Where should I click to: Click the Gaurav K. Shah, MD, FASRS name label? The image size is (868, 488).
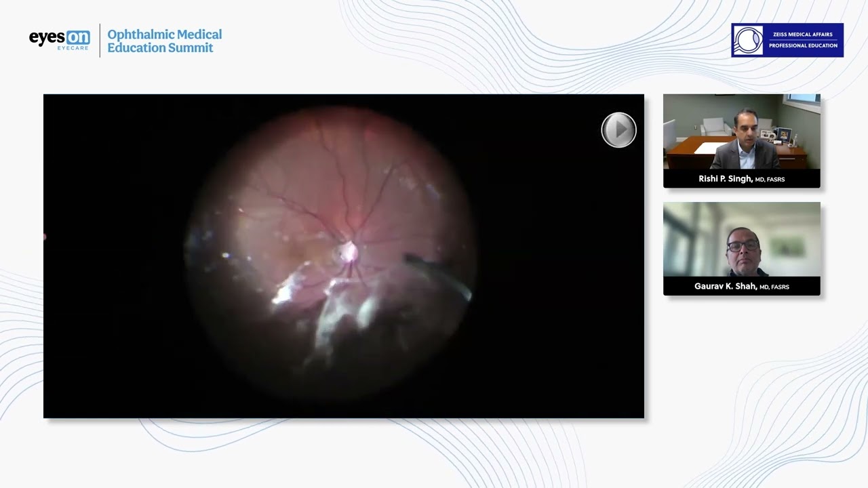pyautogui.click(x=741, y=287)
